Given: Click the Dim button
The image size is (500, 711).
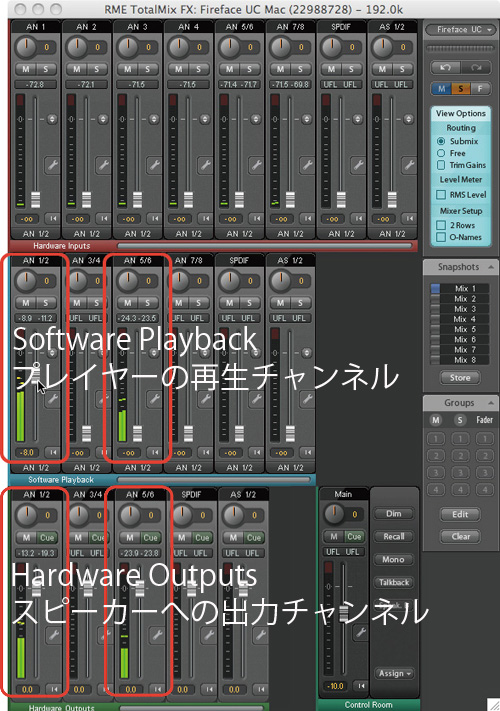Looking at the screenshot, I should pyautogui.click(x=393, y=514).
